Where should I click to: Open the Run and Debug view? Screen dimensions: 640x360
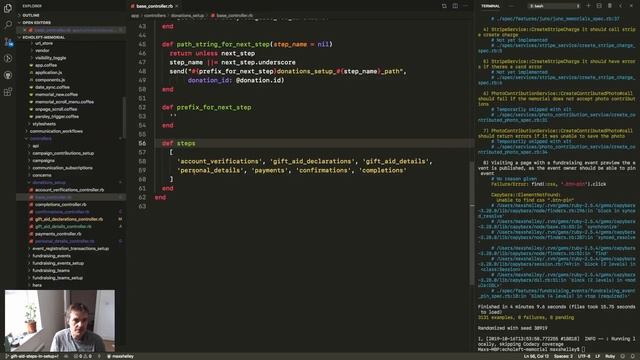[x=8, y=58]
